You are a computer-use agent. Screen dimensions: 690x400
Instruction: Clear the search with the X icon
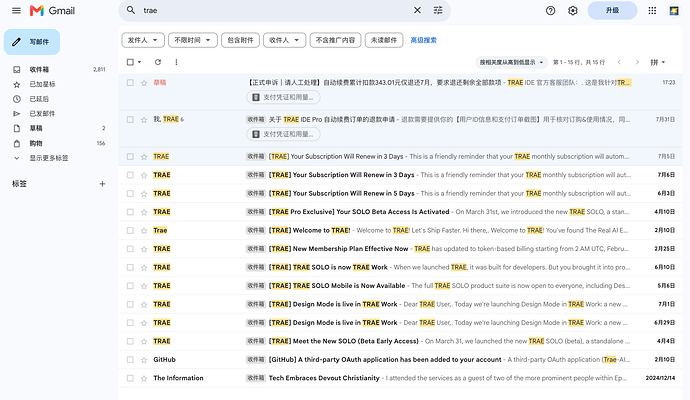[x=417, y=10]
